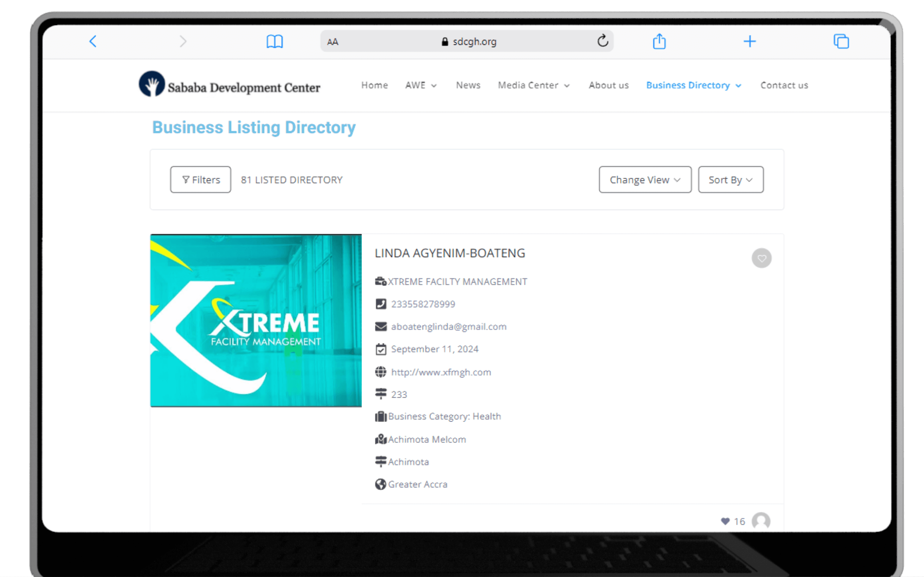Screen dimensions: 924x577
Task: Add a new tab with the plus icon
Action: [750, 41]
